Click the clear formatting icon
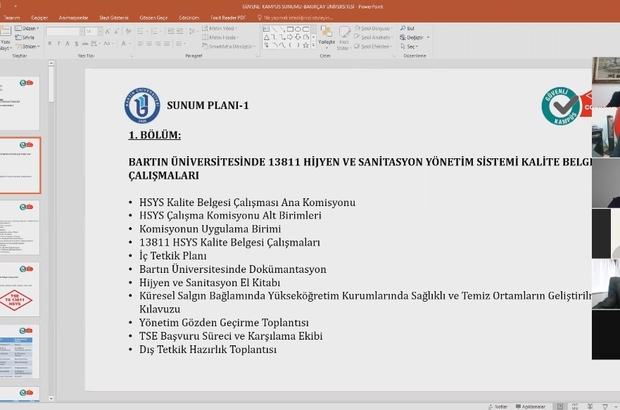 (128, 31)
